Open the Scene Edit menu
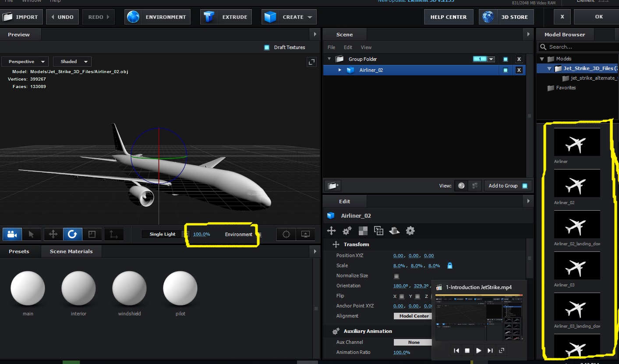Viewport: 619px width, 364px height. point(348,47)
